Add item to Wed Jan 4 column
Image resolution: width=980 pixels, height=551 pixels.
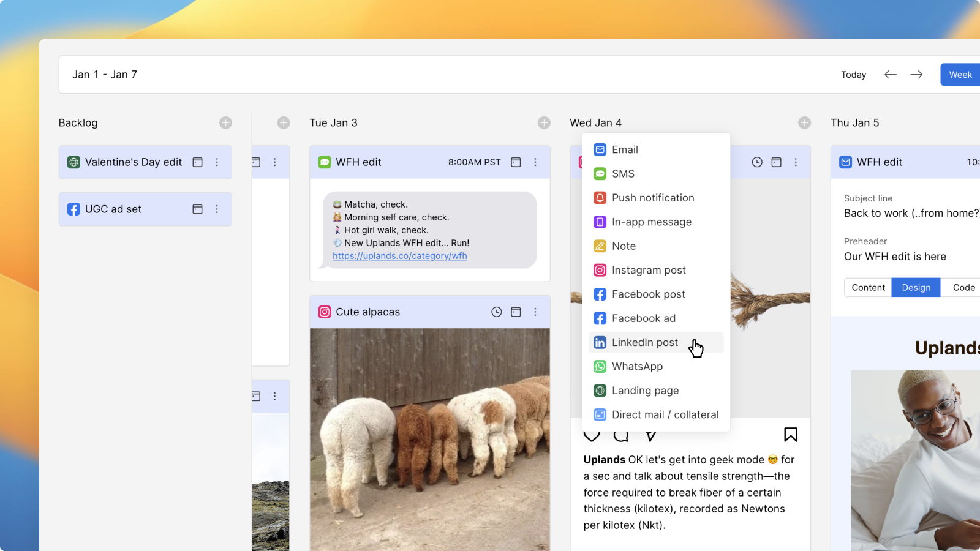click(x=804, y=122)
